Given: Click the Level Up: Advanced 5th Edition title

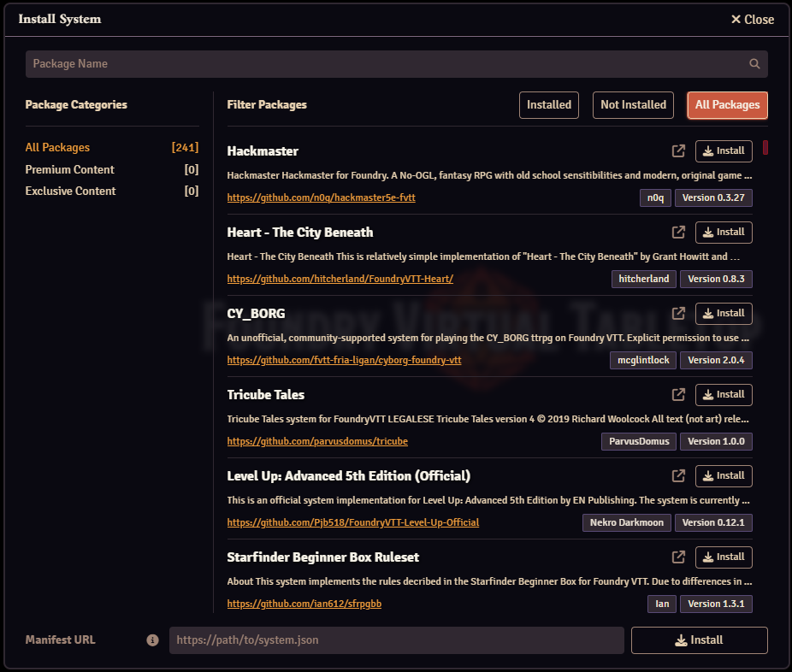Looking at the screenshot, I should click(x=348, y=476).
